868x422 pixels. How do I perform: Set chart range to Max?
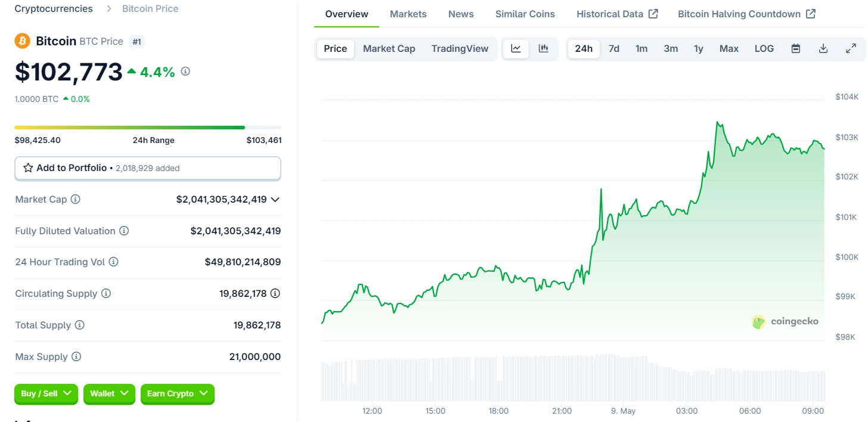point(729,49)
